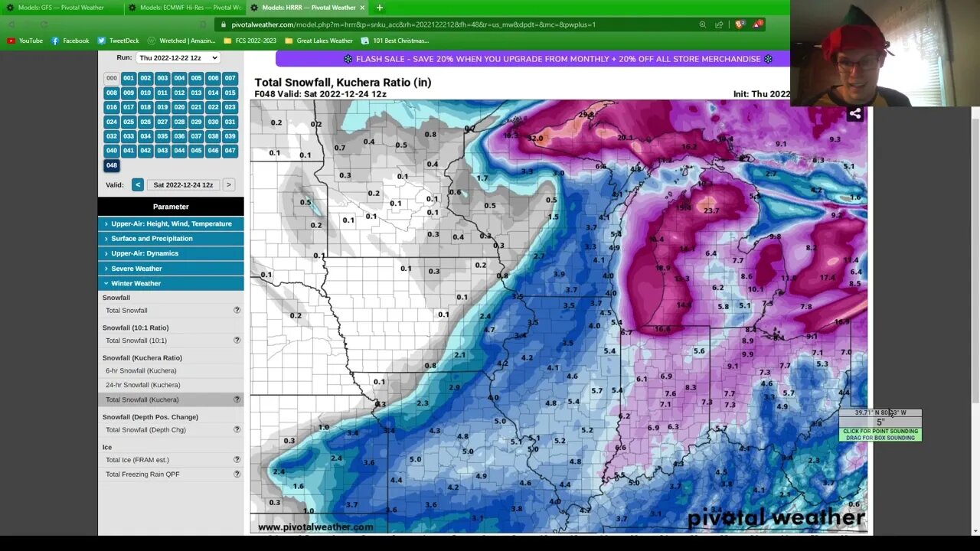
Task: Select forecast hour 047
Action: pos(230,151)
